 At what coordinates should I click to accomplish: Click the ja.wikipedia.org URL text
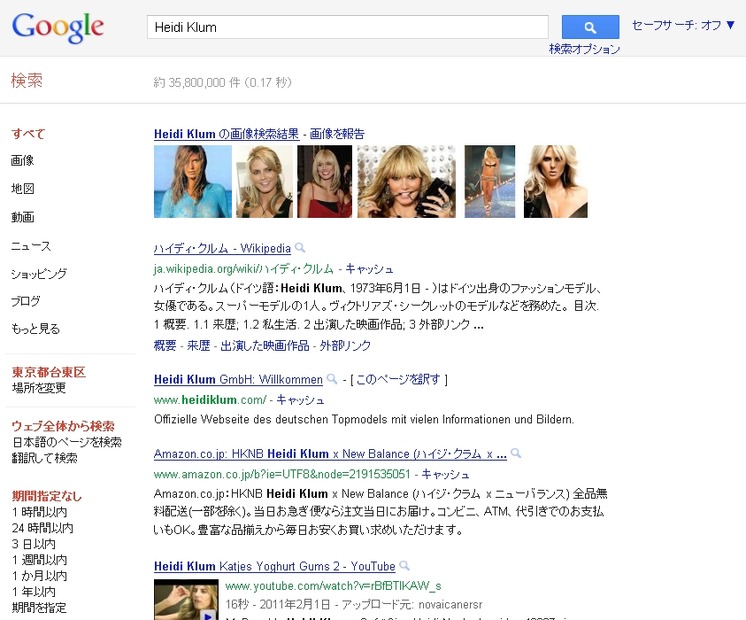click(x=244, y=269)
